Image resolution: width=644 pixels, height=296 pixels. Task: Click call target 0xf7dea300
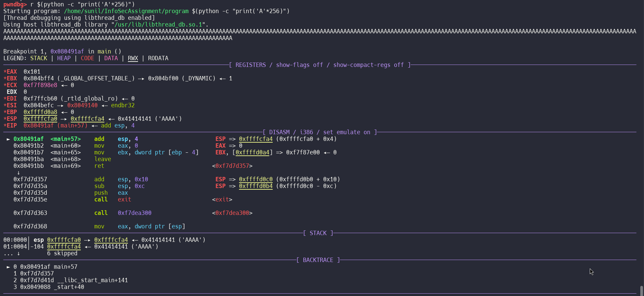135,213
